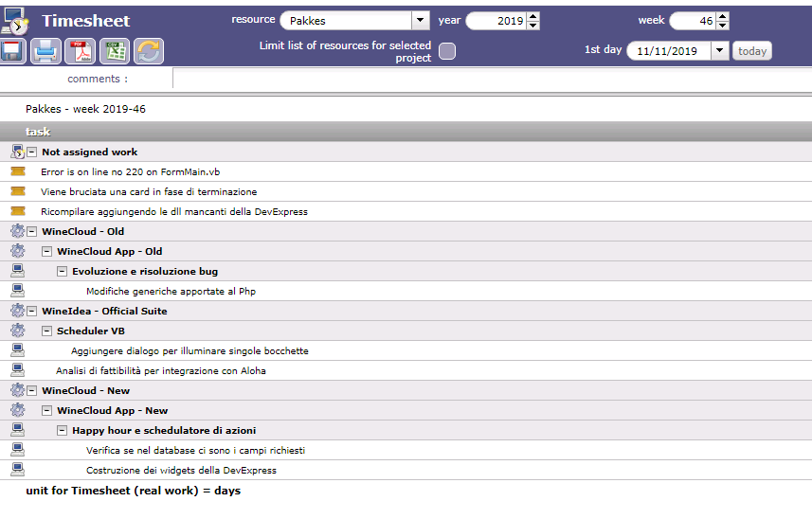
Task: Toggle limit resources for selected project checkbox
Action: point(447,51)
